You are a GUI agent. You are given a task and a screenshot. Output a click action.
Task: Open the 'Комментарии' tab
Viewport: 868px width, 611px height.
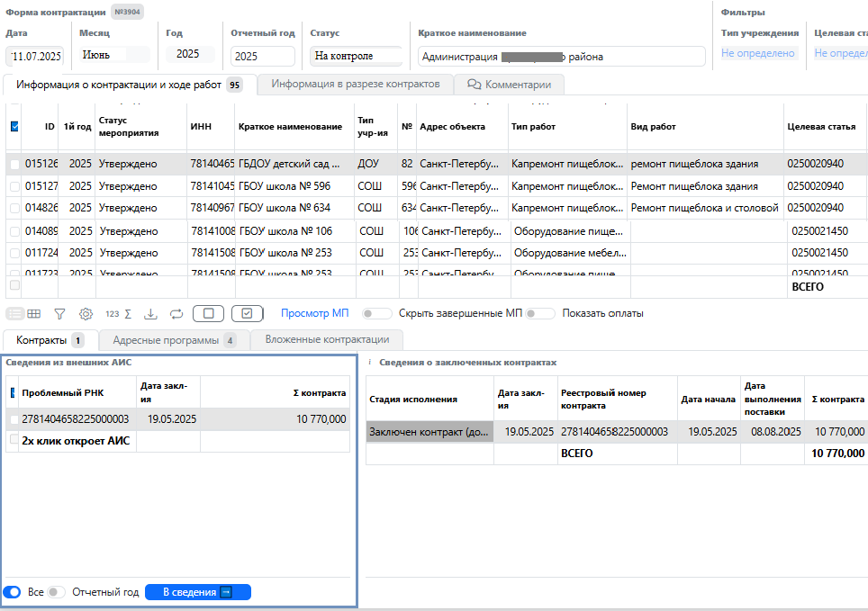click(x=510, y=85)
